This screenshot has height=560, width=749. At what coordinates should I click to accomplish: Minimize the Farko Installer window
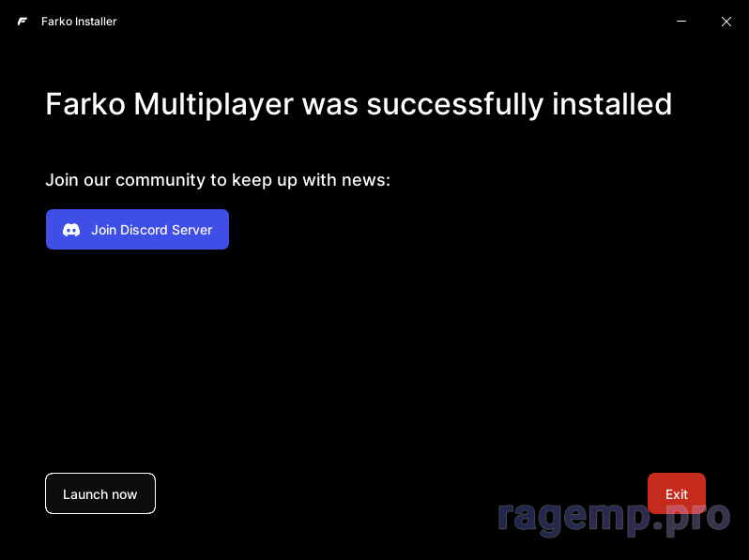click(681, 22)
